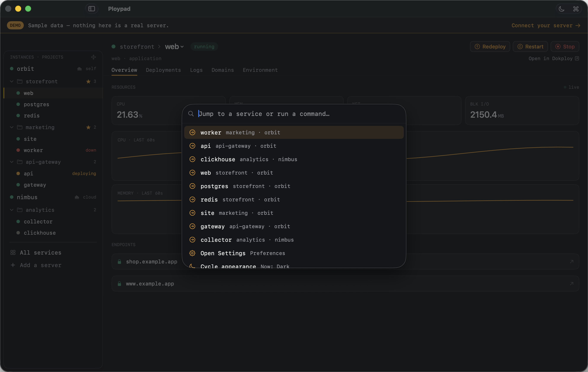The image size is (588, 372).
Task: Toggle the sidebar panel icon
Action: coord(92,9)
